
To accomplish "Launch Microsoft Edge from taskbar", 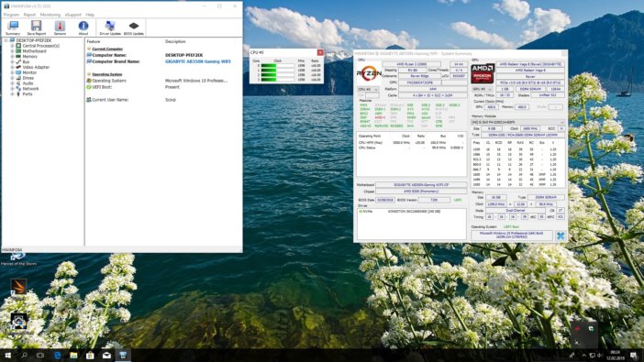I will (57, 356).
